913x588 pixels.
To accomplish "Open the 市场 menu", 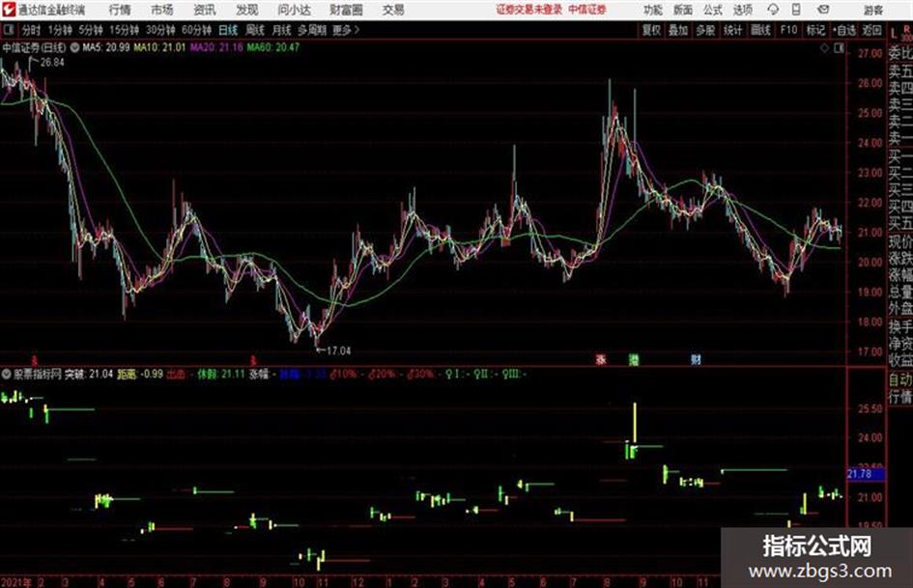I will click(162, 10).
